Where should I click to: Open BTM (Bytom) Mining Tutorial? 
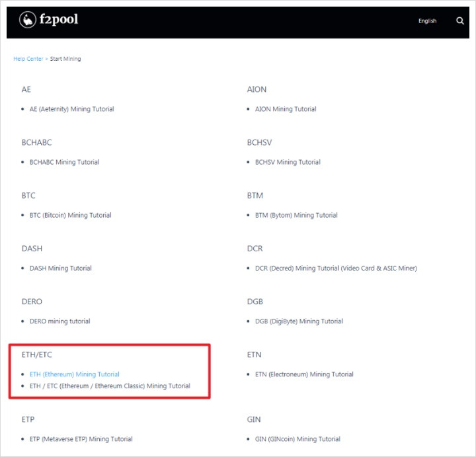click(296, 216)
